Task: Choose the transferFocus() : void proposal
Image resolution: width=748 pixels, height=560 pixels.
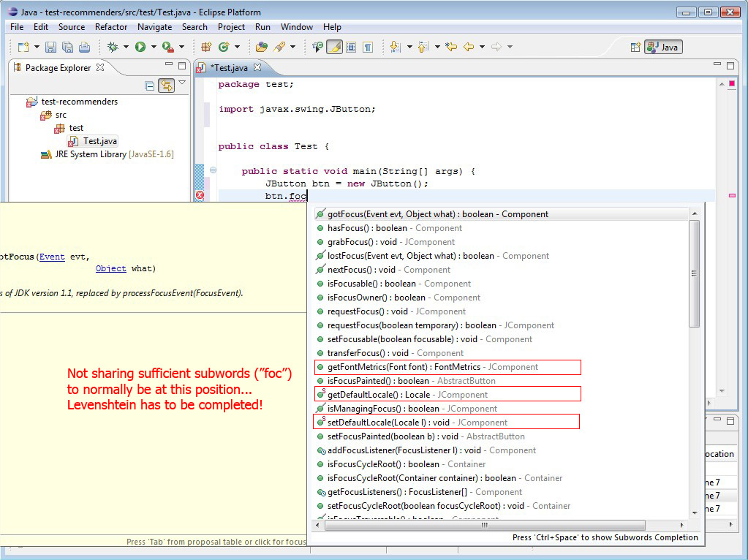Action: (x=390, y=353)
